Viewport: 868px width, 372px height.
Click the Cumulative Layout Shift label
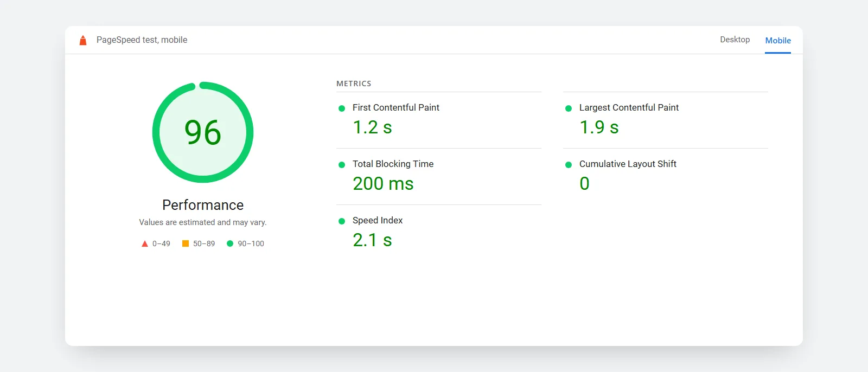[628, 164]
